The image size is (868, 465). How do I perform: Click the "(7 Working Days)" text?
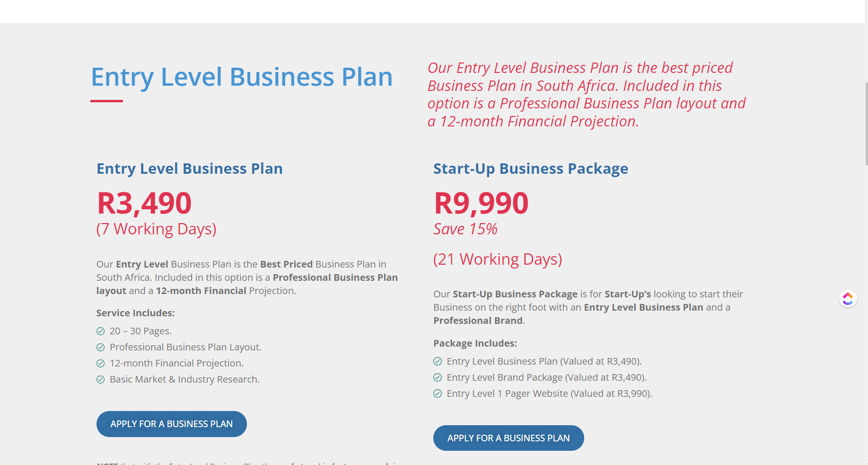157,229
